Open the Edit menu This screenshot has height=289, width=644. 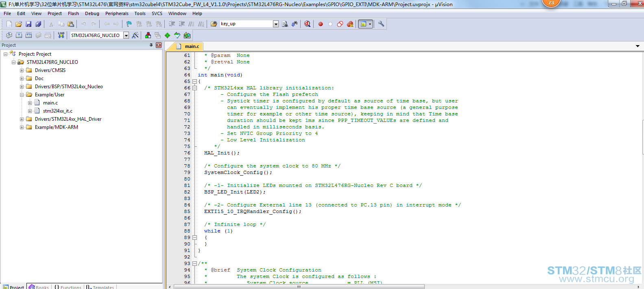(21, 13)
